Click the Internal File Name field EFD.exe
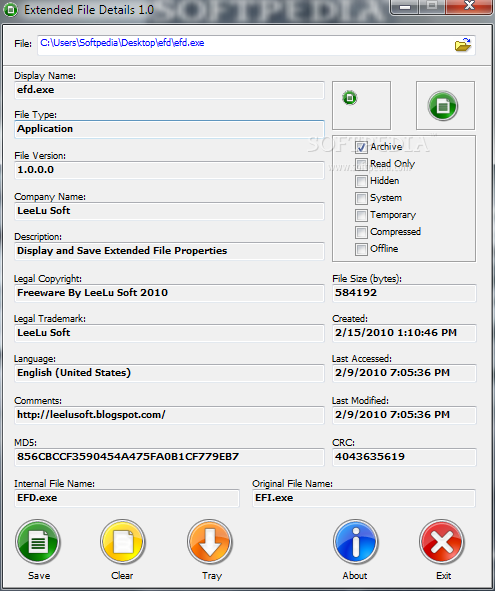 [x=127, y=498]
